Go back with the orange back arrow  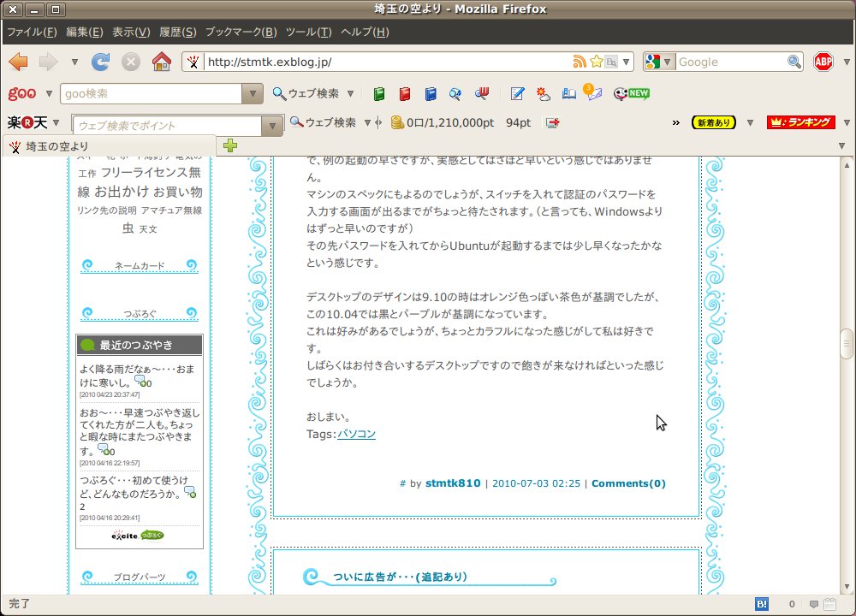[x=19, y=62]
